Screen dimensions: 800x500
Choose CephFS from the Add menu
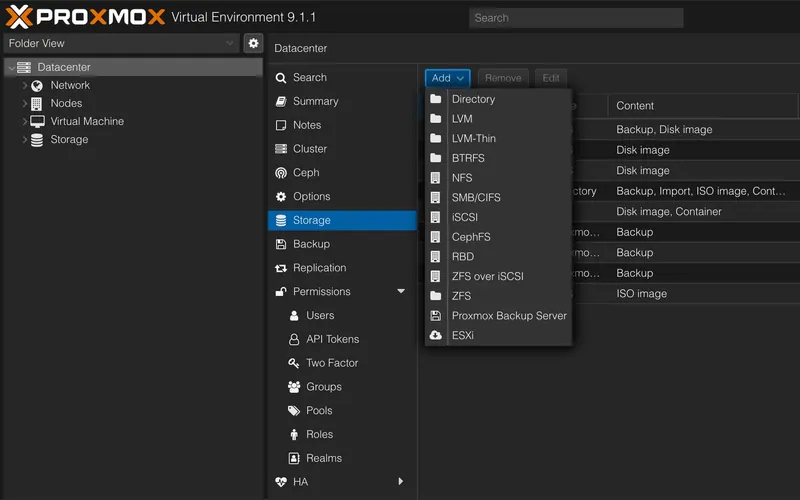[x=498, y=237]
